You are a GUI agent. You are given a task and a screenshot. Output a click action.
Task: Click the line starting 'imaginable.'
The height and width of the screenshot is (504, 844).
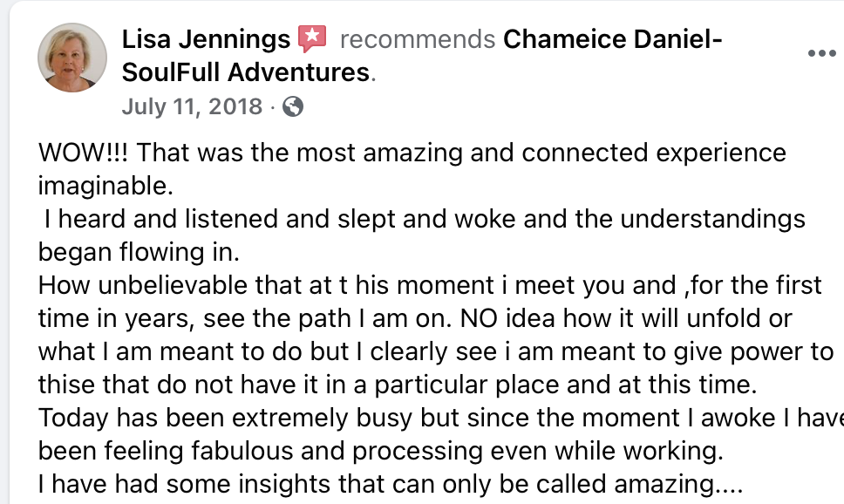pyautogui.click(x=105, y=187)
